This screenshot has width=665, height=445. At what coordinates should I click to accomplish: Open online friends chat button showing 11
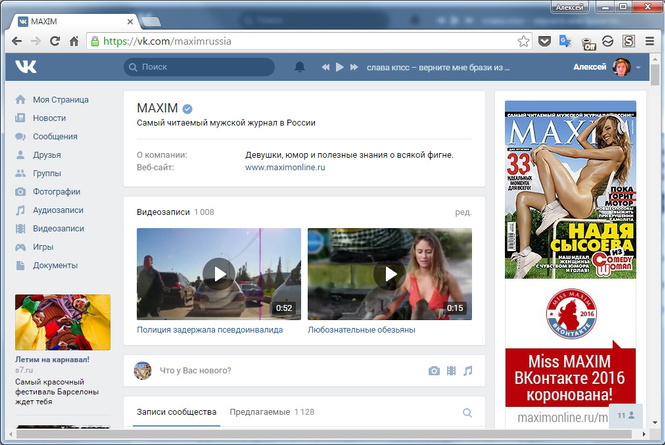[626, 415]
